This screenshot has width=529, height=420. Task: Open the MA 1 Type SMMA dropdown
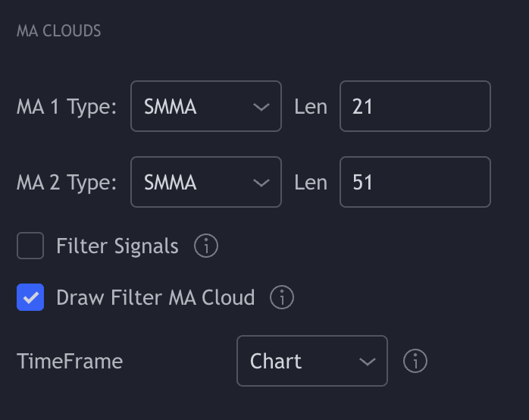206,106
